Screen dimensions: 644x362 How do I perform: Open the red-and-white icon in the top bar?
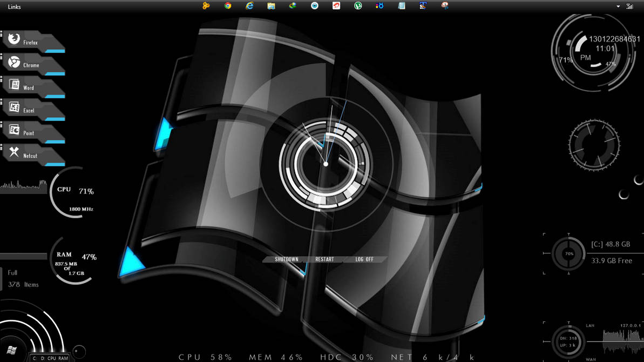[336, 6]
